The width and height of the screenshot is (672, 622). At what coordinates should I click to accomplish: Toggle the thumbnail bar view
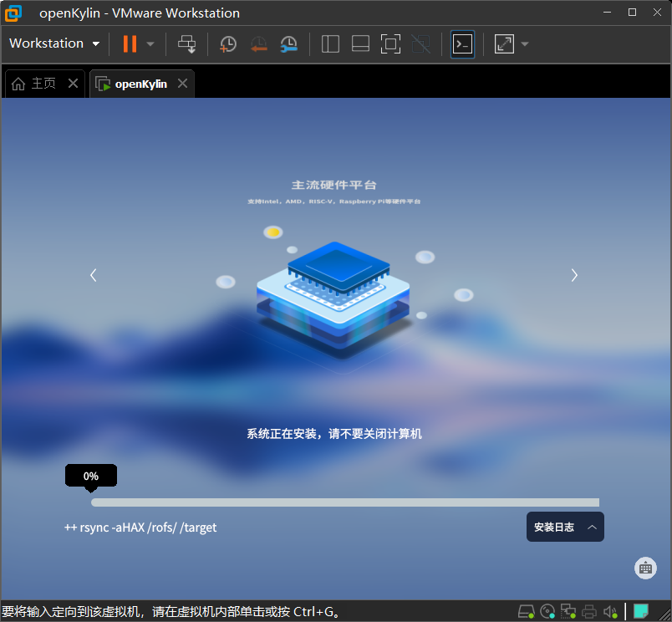coord(360,43)
